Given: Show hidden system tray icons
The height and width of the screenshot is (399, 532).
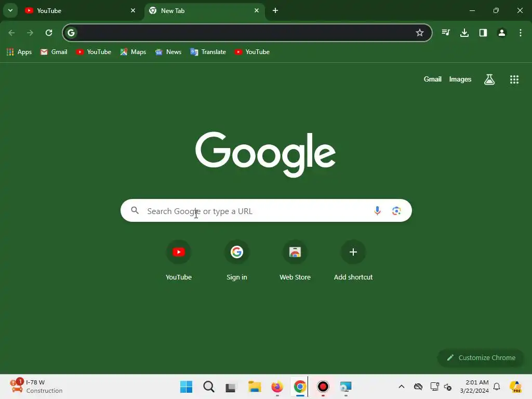Looking at the screenshot, I should click(x=402, y=387).
